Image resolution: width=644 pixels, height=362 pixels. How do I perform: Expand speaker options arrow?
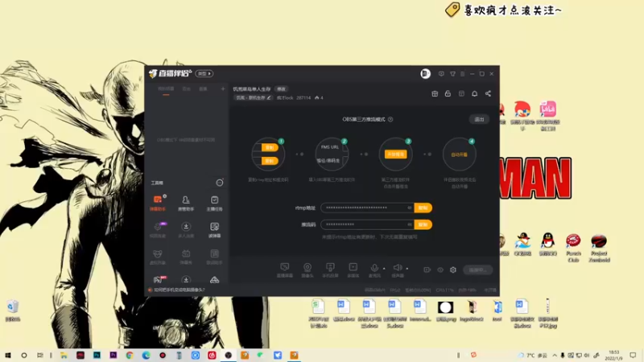click(x=407, y=269)
